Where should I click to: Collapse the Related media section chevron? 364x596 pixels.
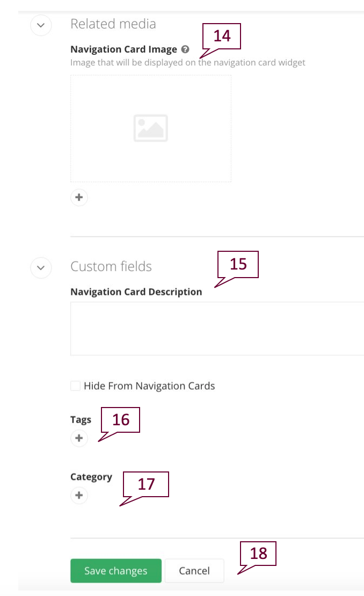click(41, 25)
